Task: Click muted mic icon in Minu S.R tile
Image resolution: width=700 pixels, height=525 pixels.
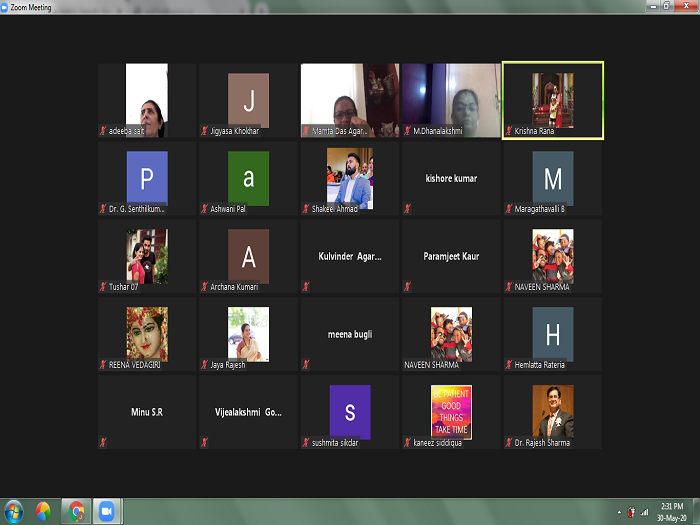Action: (103, 442)
